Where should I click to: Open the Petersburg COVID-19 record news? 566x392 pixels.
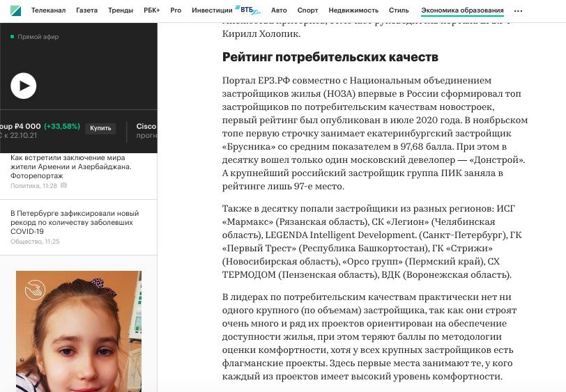point(75,222)
